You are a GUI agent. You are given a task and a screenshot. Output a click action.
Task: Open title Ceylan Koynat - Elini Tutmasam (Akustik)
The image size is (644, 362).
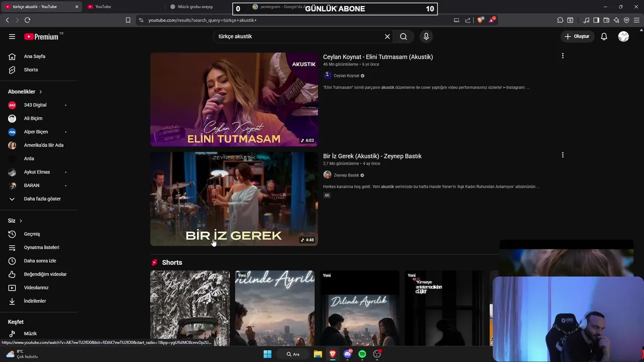[x=378, y=57]
